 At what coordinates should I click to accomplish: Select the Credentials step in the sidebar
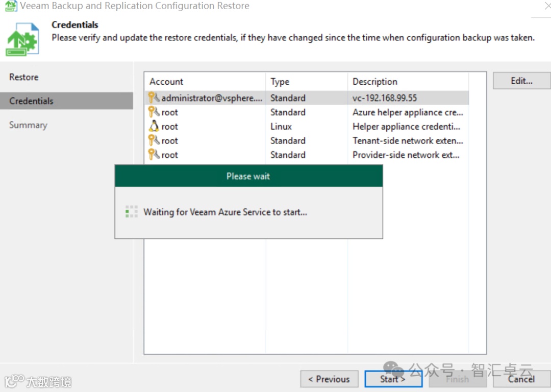click(66, 101)
